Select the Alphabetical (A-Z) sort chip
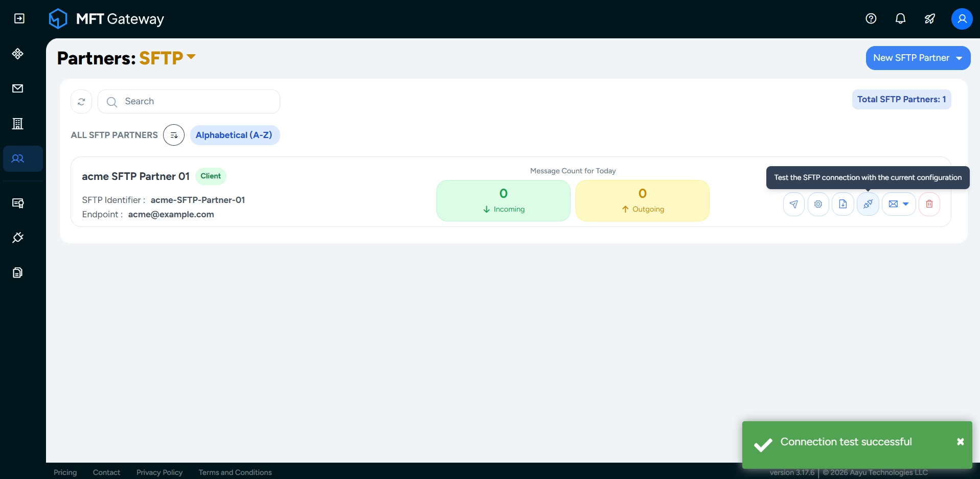This screenshot has height=479, width=980. pos(235,135)
